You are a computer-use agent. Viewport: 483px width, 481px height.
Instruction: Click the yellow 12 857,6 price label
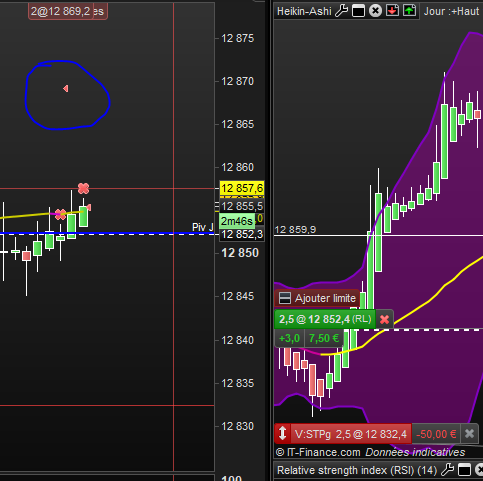(x=242, y=188)
